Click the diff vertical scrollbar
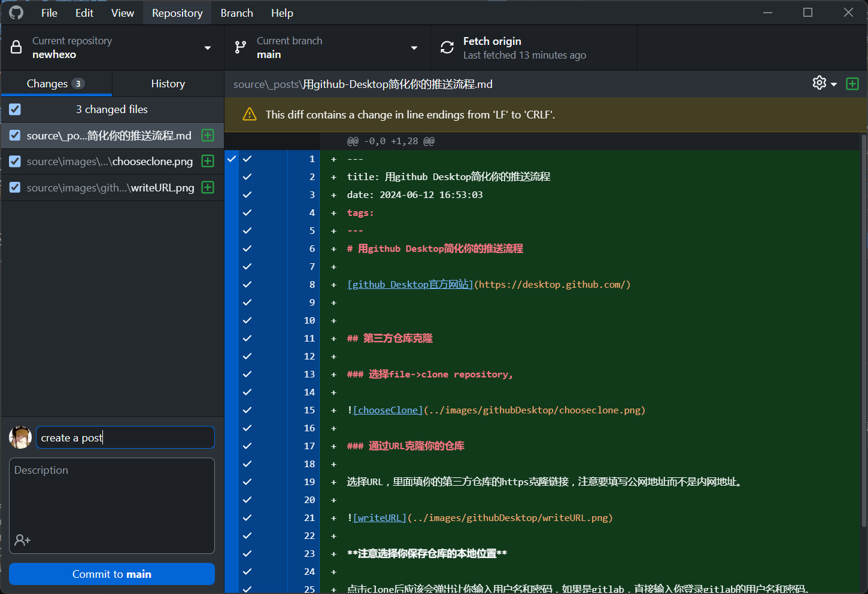This screenshot has width=868, height=594. click(x=864, y=331)
